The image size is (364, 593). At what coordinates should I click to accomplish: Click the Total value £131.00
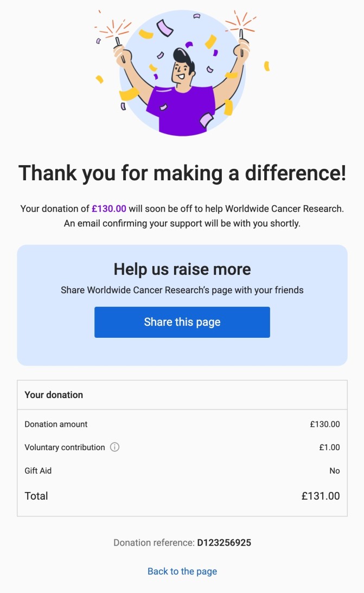321,496
